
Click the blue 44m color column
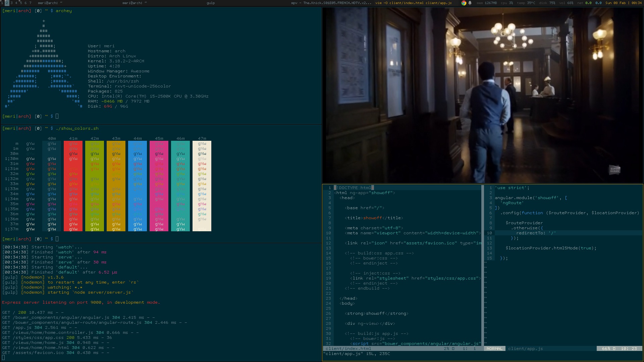tap(138, 186)
